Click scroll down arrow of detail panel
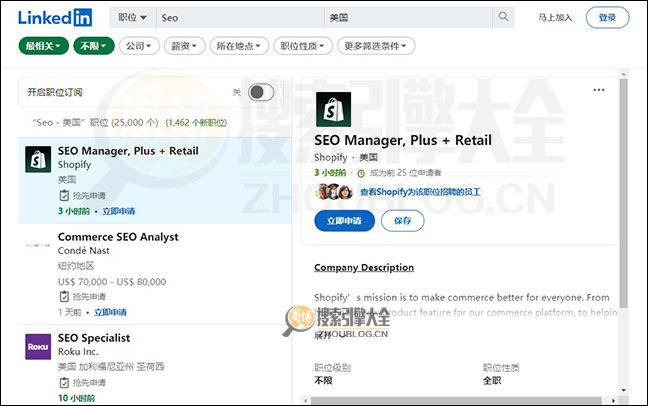 pyautogui.click(x=624, y=390)
